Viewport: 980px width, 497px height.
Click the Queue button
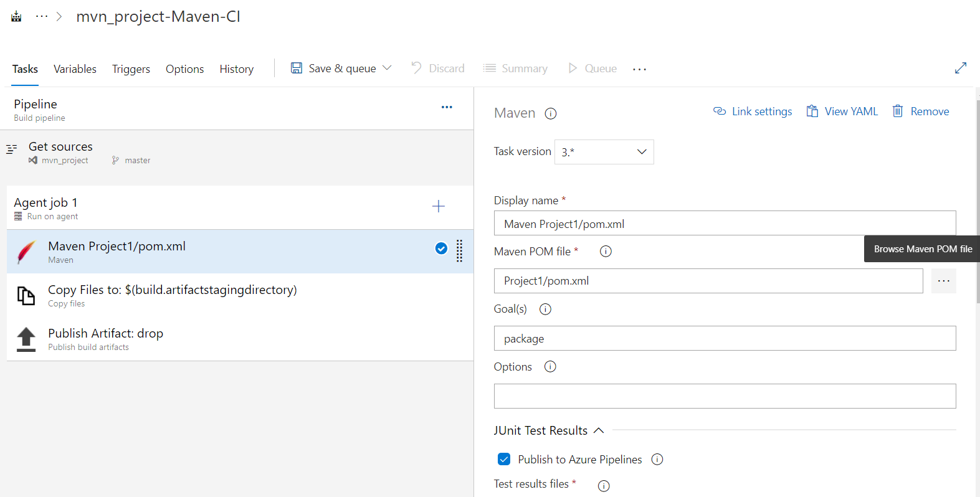[592, 69]
